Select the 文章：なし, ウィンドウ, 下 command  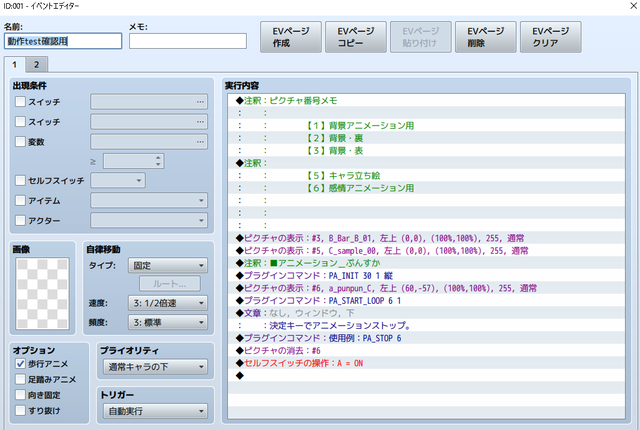[426, 313]
